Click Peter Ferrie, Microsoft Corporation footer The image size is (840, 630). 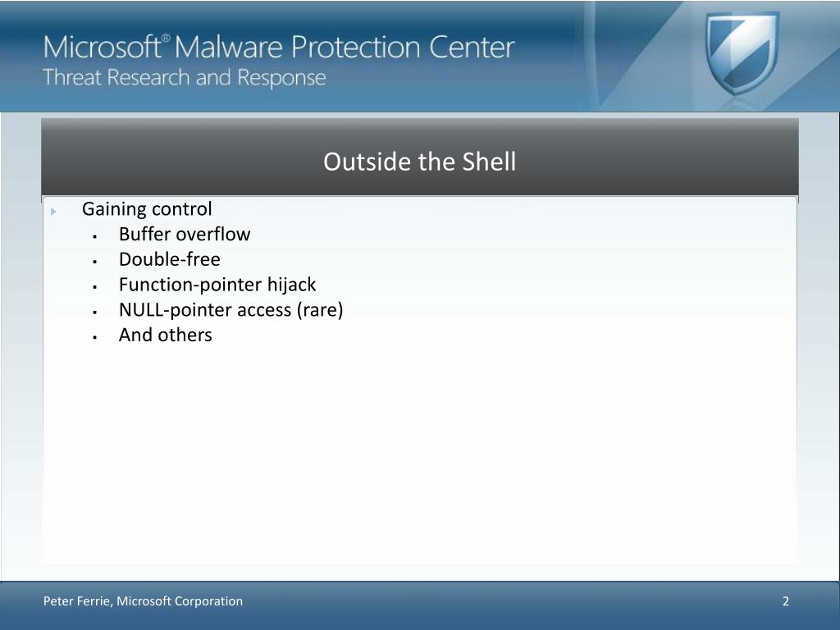(x=143, y=601)
